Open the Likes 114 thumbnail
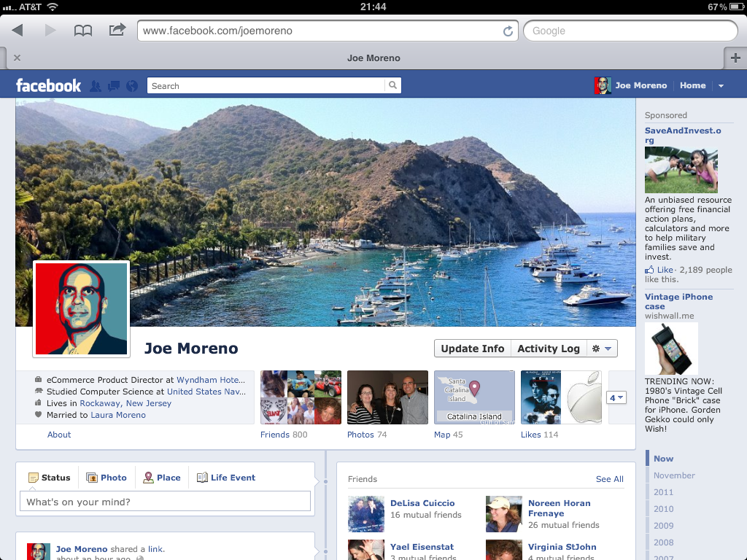This screenshot has height=560, width=747. tap(561, 397)
